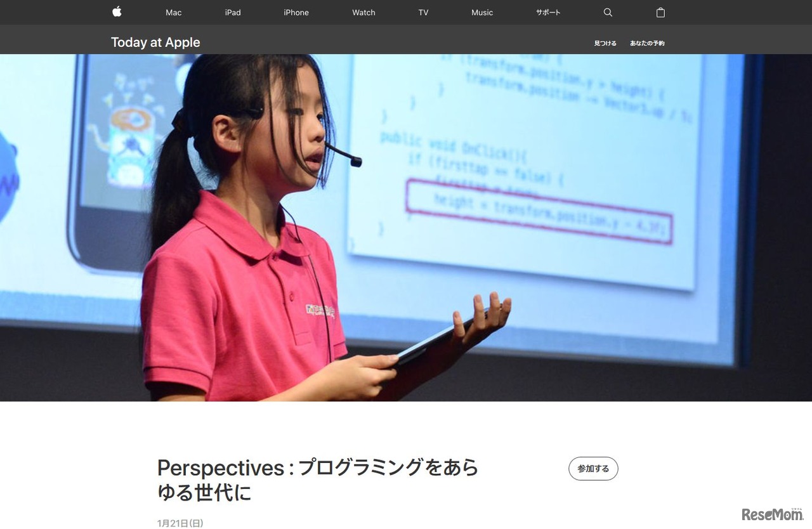Switch to the あなたの予約 tab
The image size is (812, 529).
click(646, 42)
